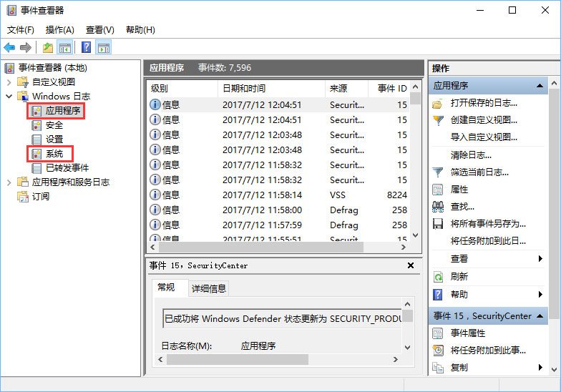Click 筛选当前日志 filter funnel action

(479, 172)
